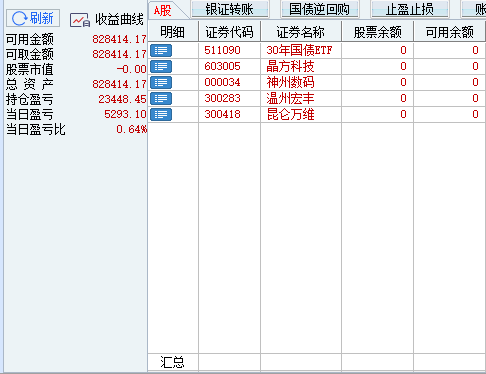This screenshot has width=486, height=374.
Task: Click the 汇总 summary row label
Action: point(172,362)
